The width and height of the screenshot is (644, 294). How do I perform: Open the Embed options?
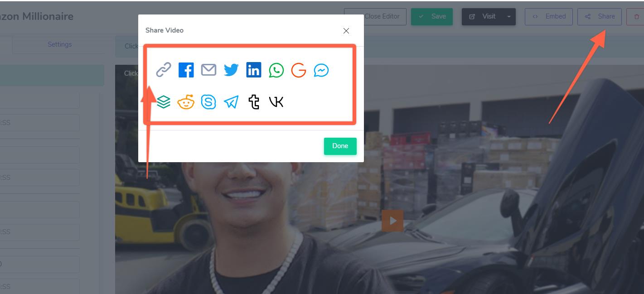point(549,16)
